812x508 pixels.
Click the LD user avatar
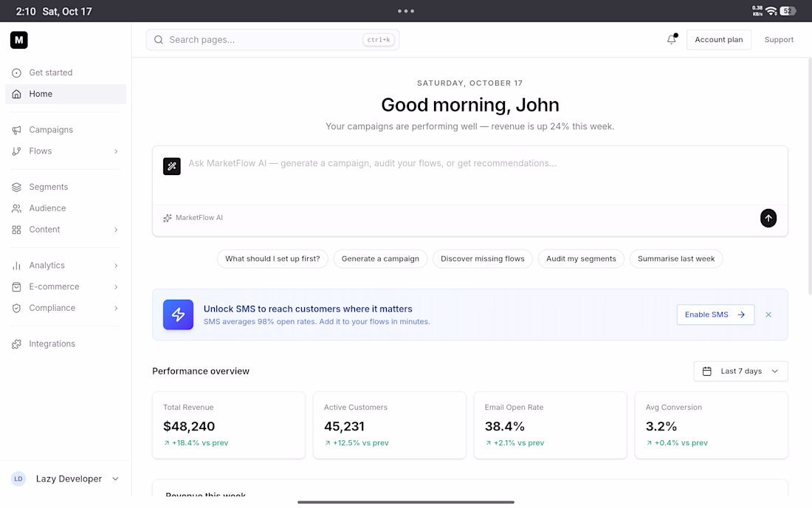tap(18, 479)
